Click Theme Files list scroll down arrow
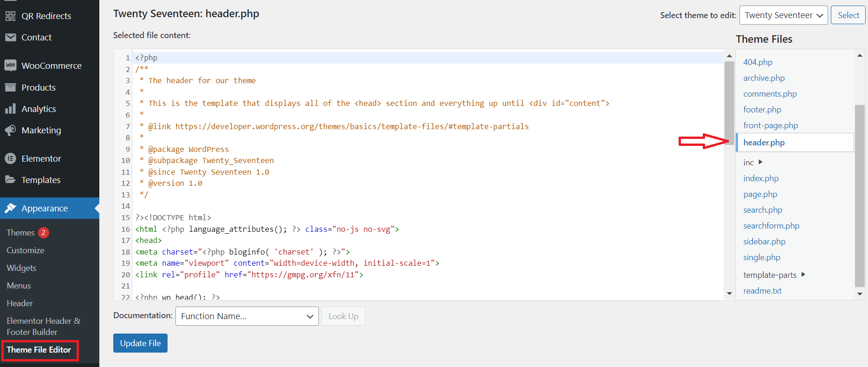Screen dimensions: 868x367 pyautogui.click(x=860, y=294)
